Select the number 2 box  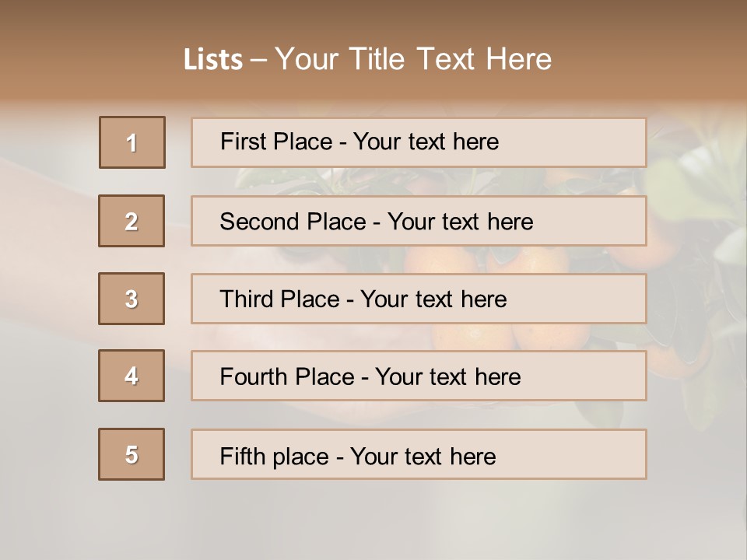132,221
